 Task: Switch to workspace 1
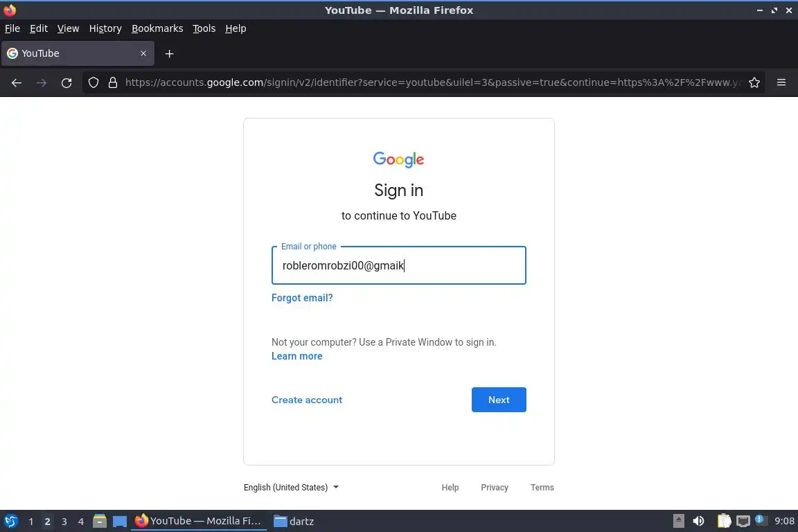pos(31,522)
